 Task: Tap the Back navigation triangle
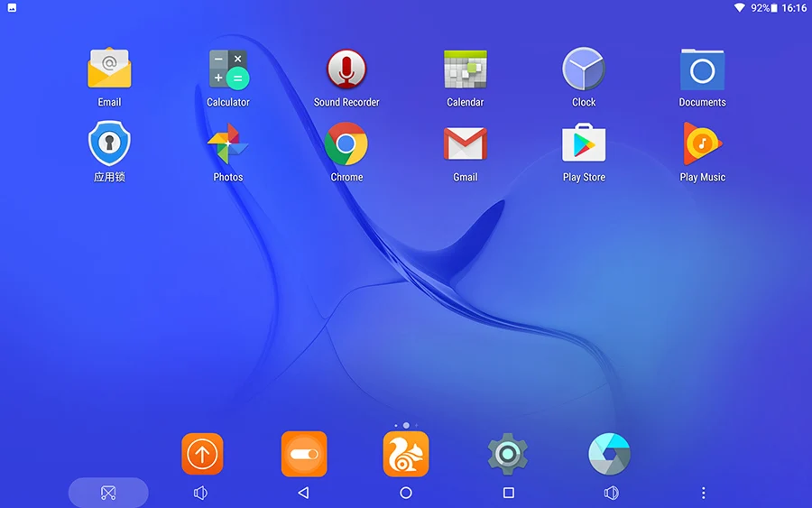(x=303, y=493)
